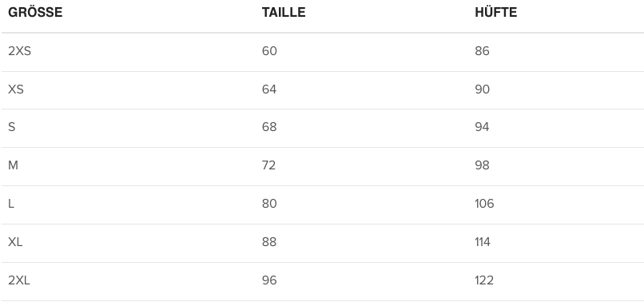
Task: Click the HÜFTE column header
Action: [x=495, y=12]
